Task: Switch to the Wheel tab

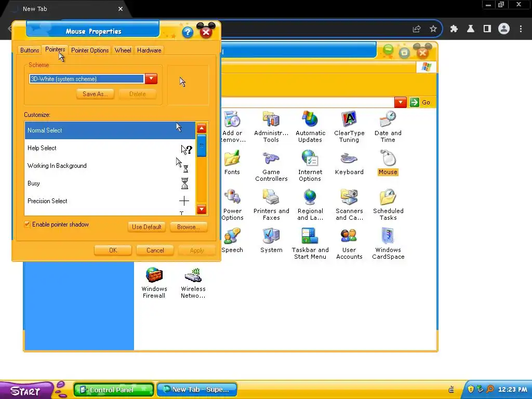Action: tap(123, 50)
